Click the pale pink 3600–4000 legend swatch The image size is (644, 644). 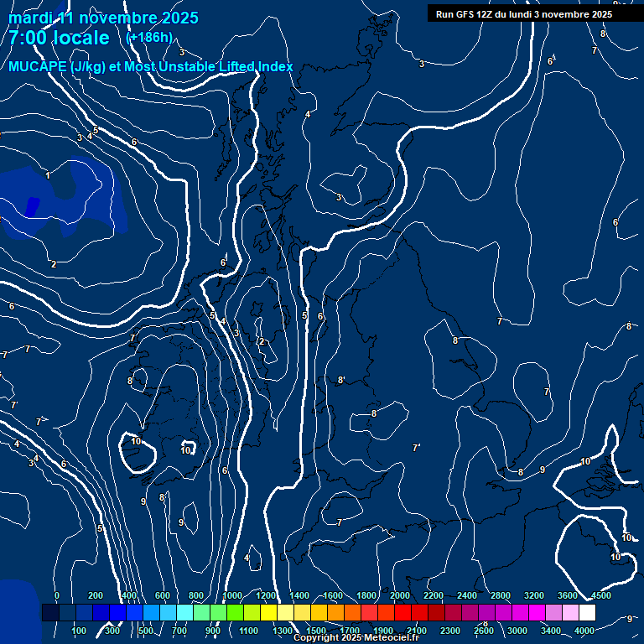[x=570, y=612]
